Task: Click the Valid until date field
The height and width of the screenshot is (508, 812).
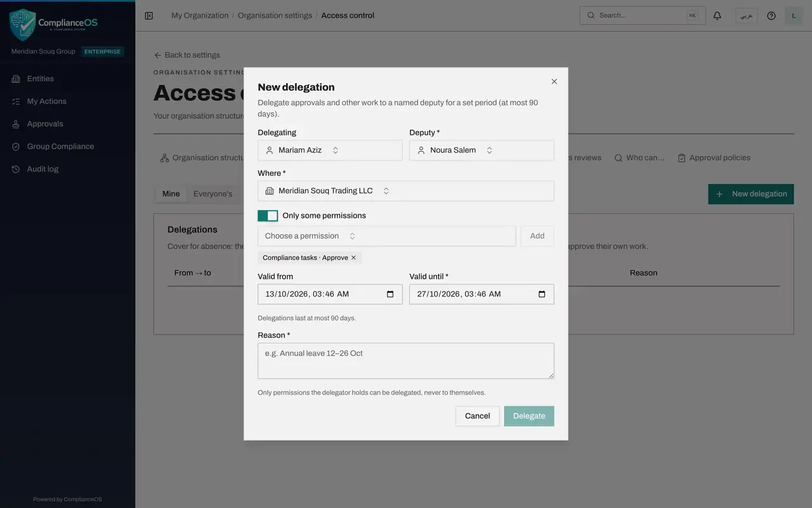Action: tap(481, 294)
